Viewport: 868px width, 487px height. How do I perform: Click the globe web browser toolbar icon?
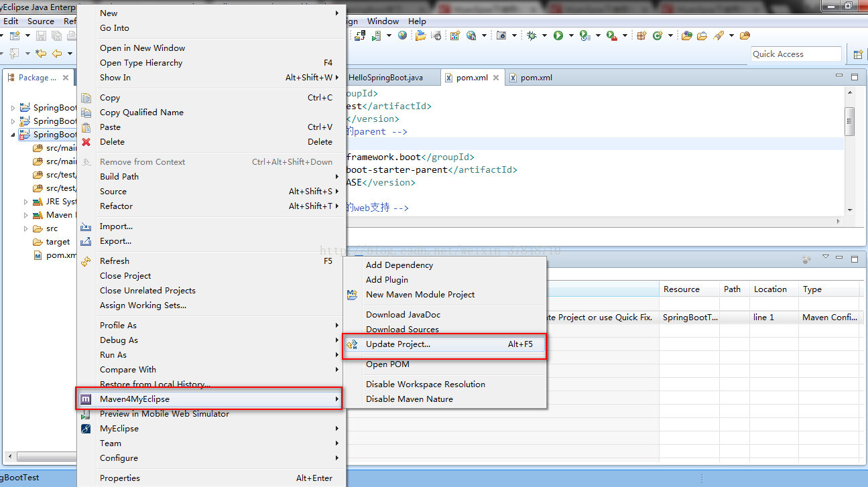(x=402, y=36)
